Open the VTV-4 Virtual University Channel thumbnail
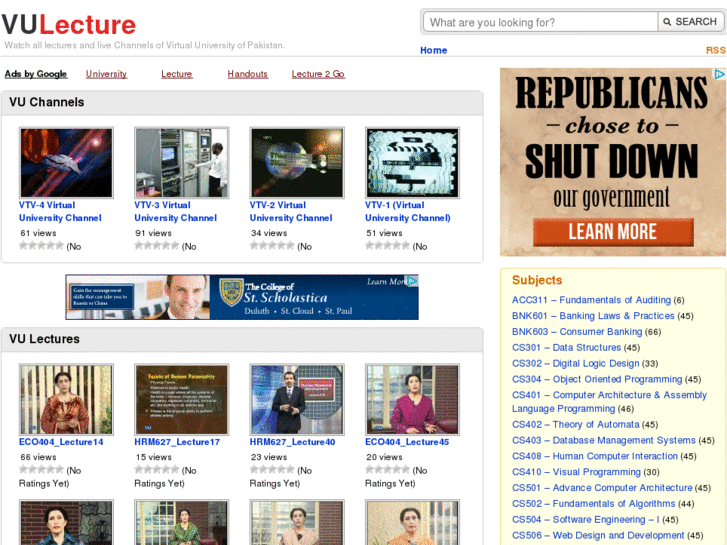The image size is (727, 545). [x=66, y=163]
